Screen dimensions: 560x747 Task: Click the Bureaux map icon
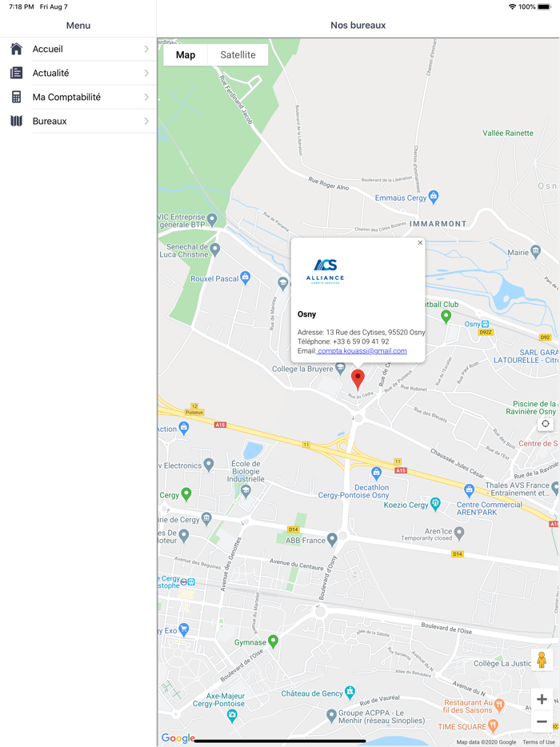16,121
